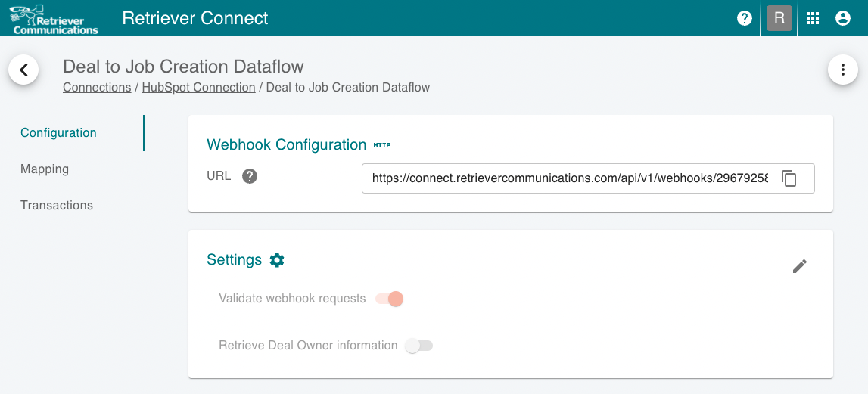Click the Retrieve Deal Owner information label
Viewport: 868px width, 394px height.
[x=308, y=346]
